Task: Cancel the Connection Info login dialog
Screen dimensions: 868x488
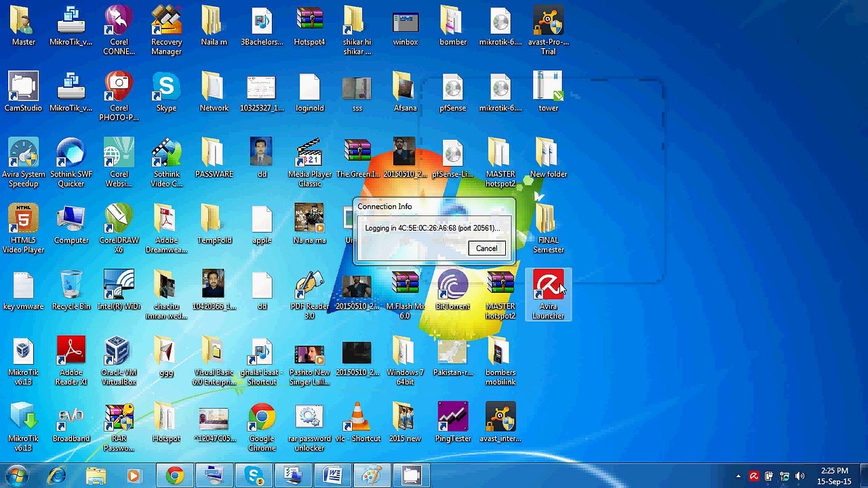Action: [x=486, y=249]
